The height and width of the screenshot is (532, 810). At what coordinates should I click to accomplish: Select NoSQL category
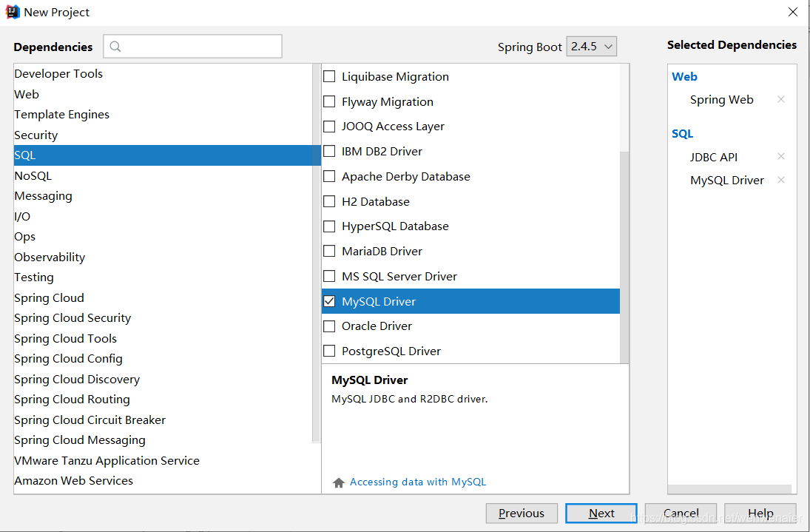pos(163,175)
